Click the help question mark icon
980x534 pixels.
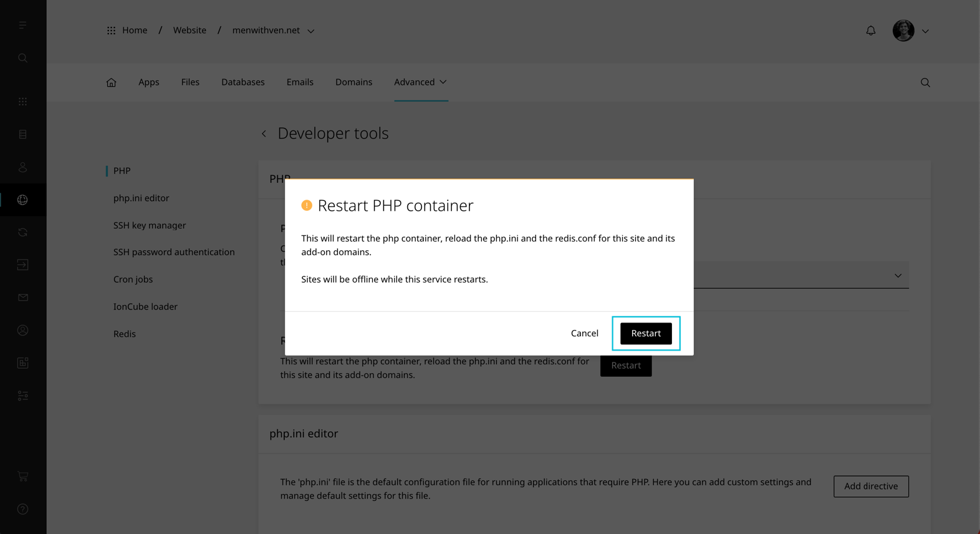tap(23, 509)
